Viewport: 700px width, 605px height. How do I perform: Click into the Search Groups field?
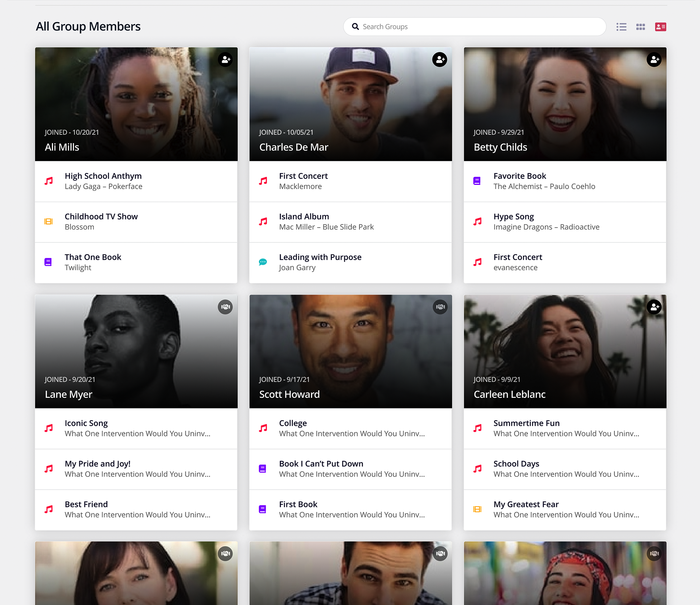(474, 27)
